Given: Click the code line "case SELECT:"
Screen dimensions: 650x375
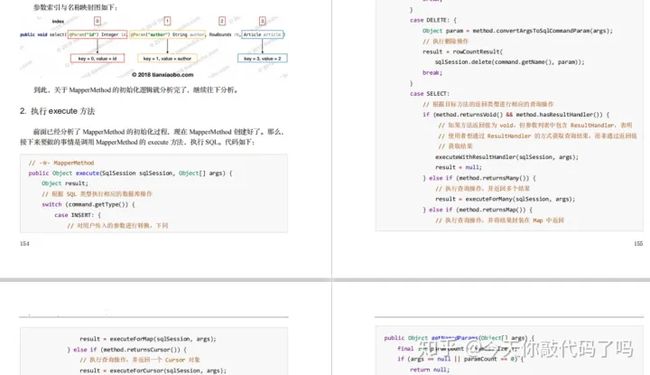Looking at the screenshot, I should click(x=429, y=94).
